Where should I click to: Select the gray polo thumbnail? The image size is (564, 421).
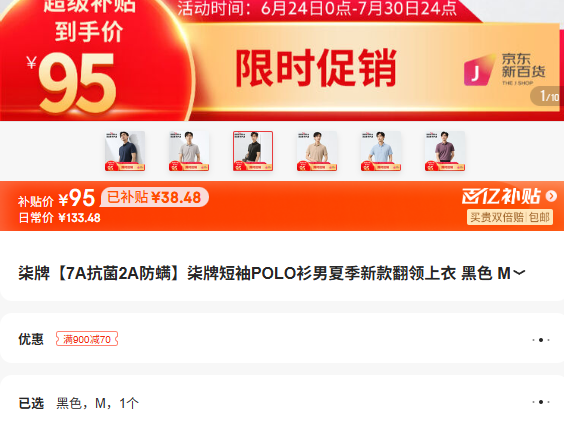pos(189,151)
